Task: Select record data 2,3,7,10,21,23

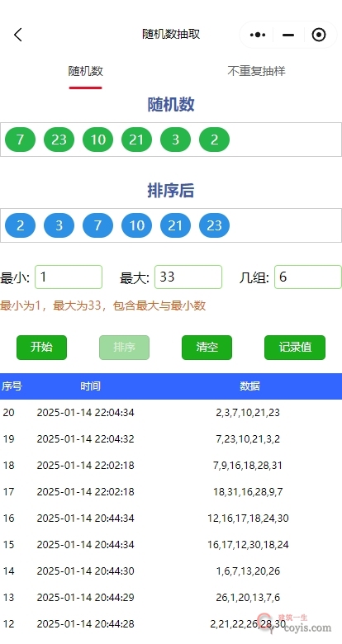Action: point(248,412)
